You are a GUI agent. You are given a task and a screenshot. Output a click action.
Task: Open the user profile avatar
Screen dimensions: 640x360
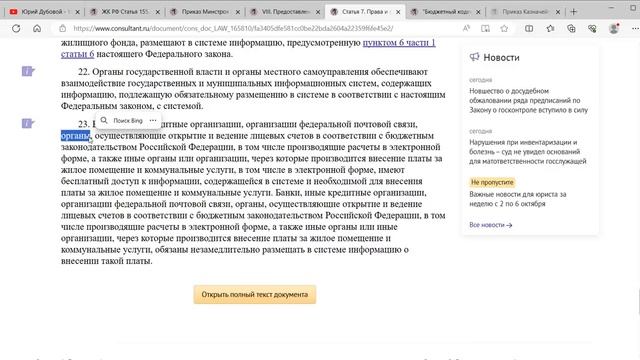[x=614, y=29]
